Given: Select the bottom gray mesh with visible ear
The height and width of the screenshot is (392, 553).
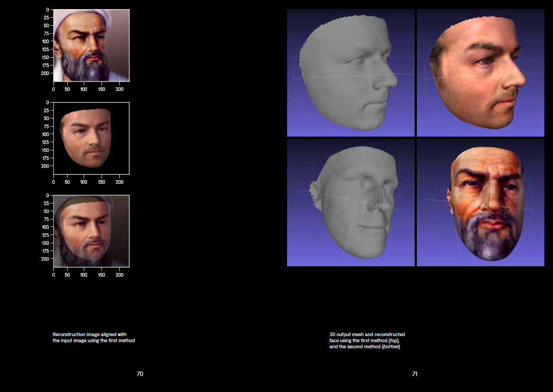Looking at the screenshot, I should (350, 203).
